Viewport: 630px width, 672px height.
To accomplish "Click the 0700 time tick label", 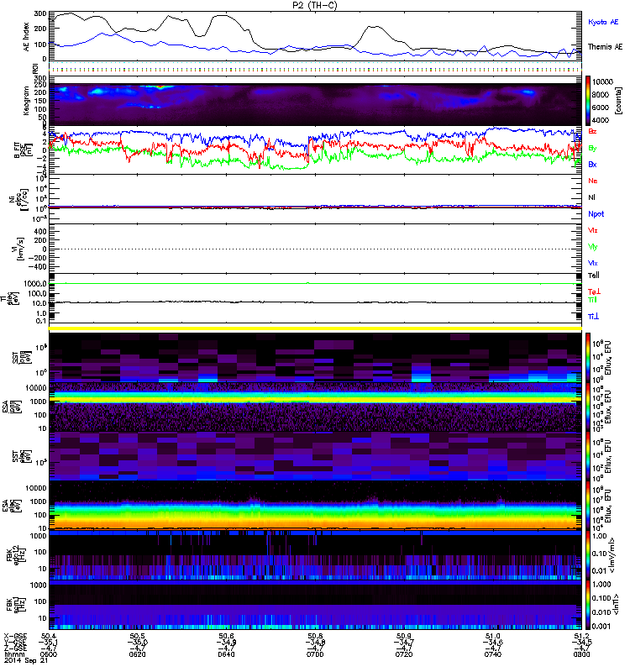I will tap(315, 654).
